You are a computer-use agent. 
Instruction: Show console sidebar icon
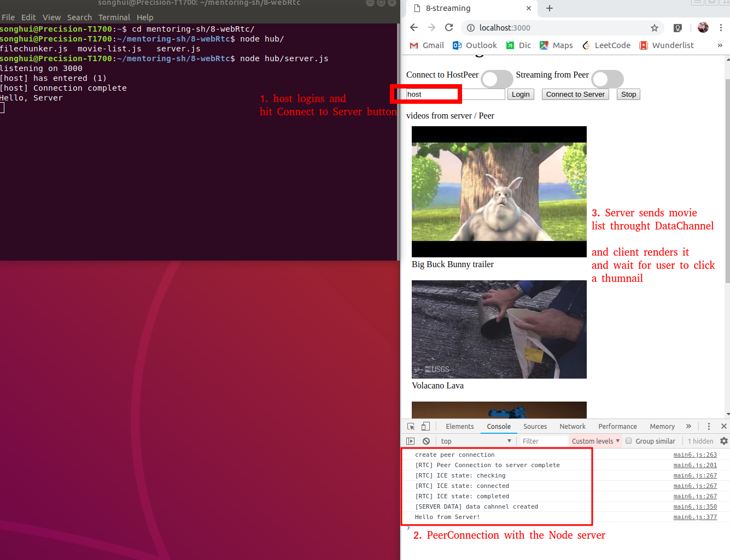pyautogui.click(x=411, y=441)
